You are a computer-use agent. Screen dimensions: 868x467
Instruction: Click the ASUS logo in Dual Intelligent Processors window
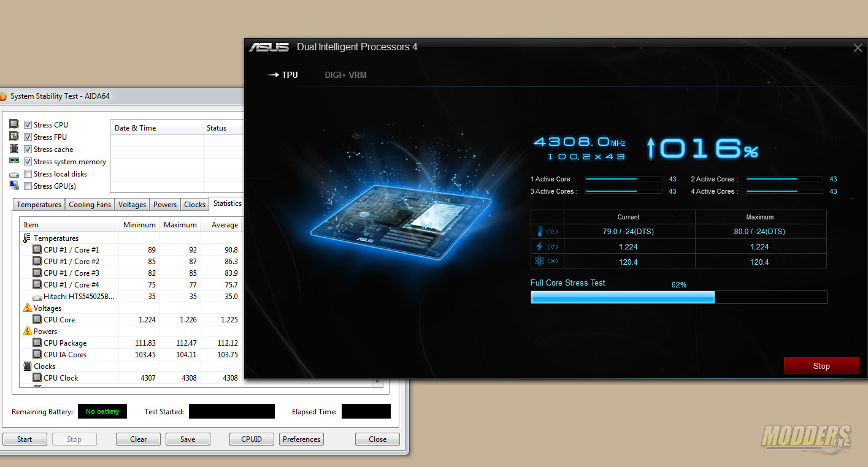(269, 47)
